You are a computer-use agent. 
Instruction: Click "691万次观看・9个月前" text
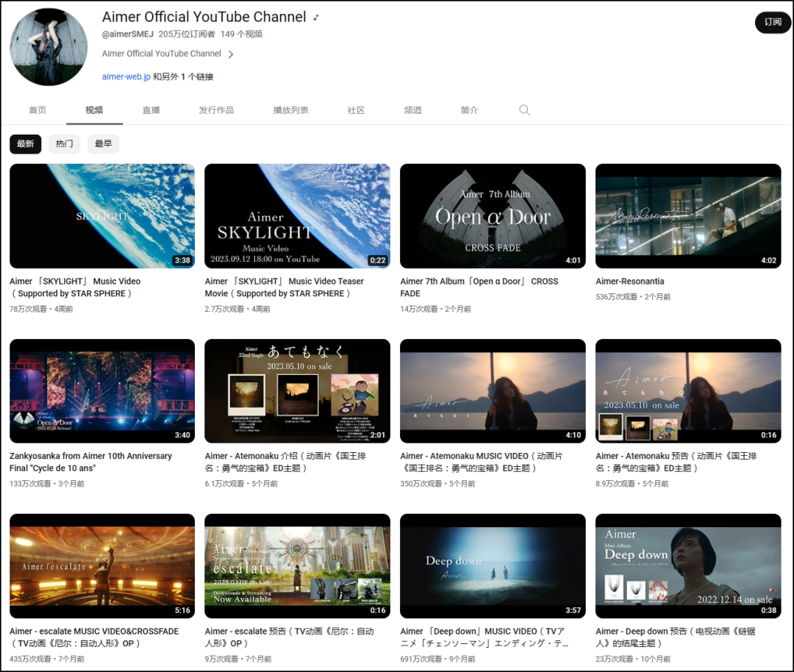(x=437, y=659)
